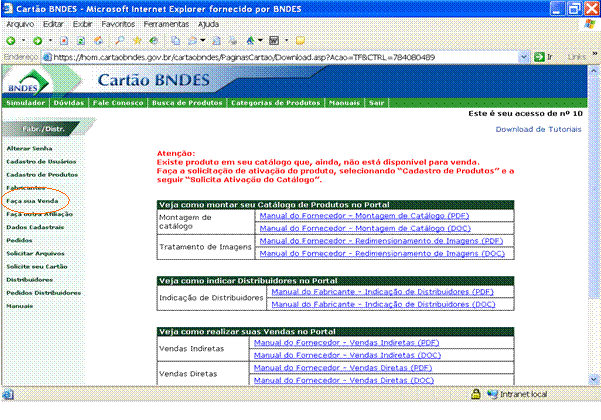Select Dúvidas in the green navigation bar
This screenshot has height=420, width=601.
click(69, 103)
